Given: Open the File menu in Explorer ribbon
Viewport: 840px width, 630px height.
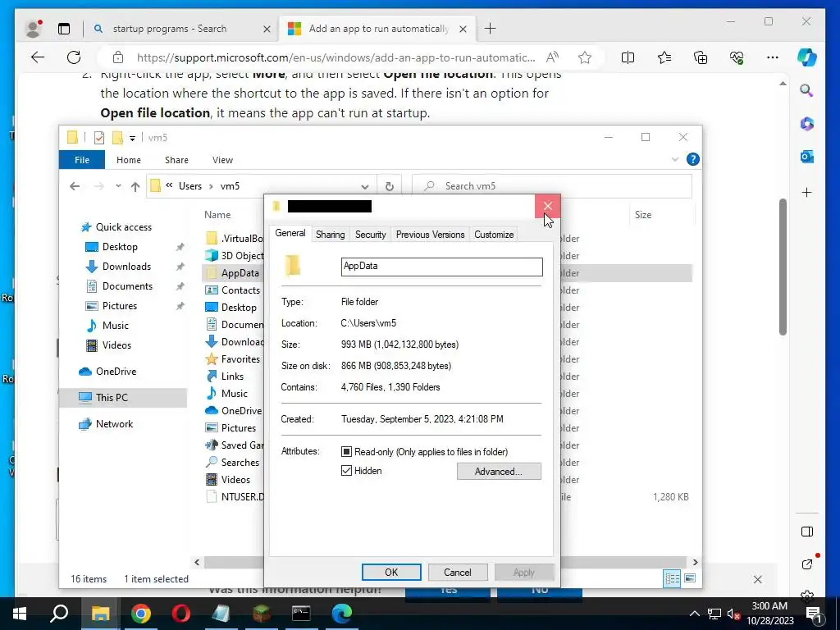Looking at the screenshot, I should click(x=82, y=160).
